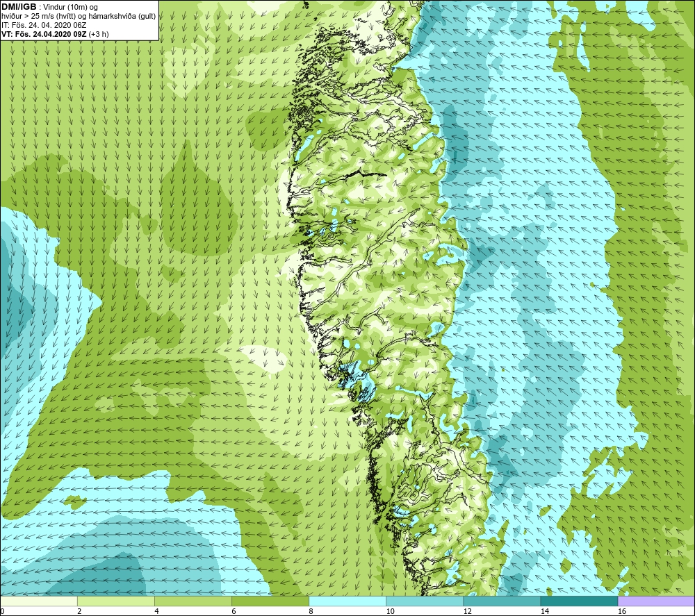Select the 14–16 m/s dark teal swatch
This screenshot has height=616, width=695.
578,601
